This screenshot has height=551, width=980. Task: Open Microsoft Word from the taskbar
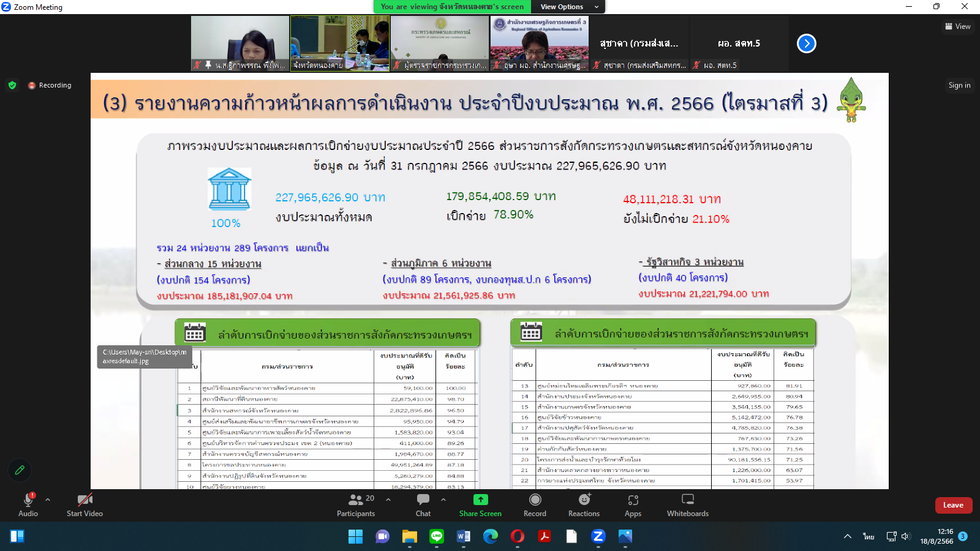click(x=464, y=536)
